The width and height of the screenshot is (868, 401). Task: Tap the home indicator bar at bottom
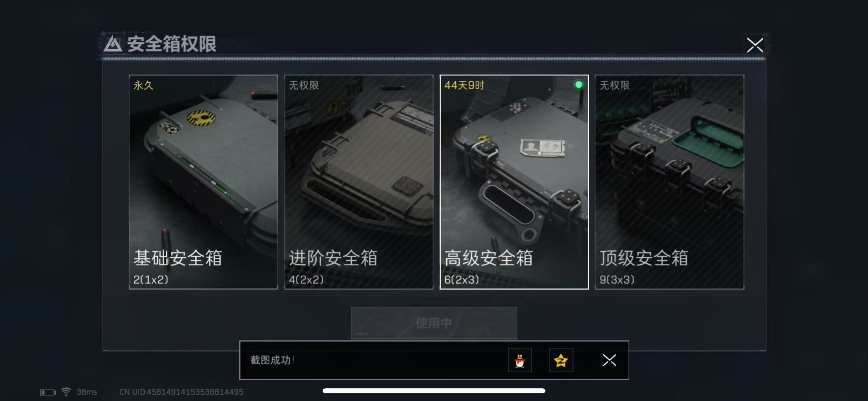click(x=434, y=391)
